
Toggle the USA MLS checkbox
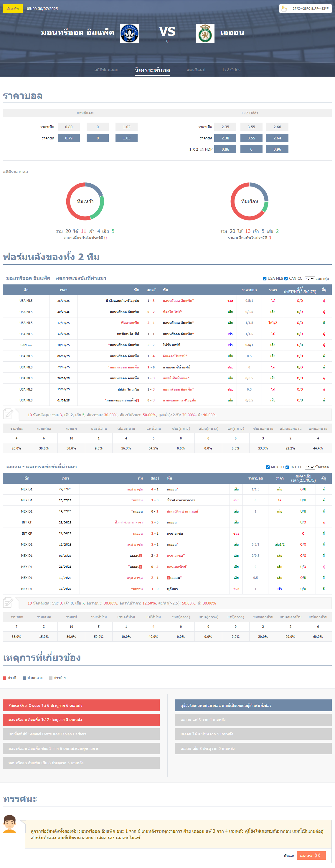point(265,279)
